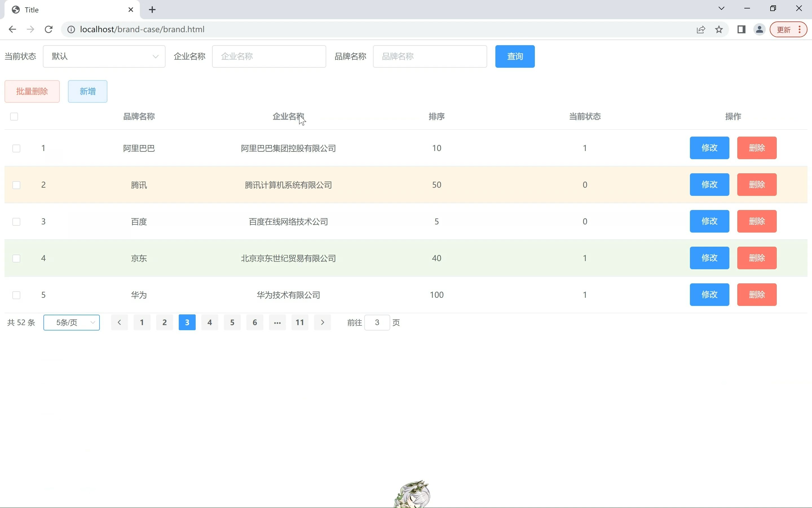The image size is (812, 508).
Task: Click the 前往 page jump input
Action: point(377,323)
